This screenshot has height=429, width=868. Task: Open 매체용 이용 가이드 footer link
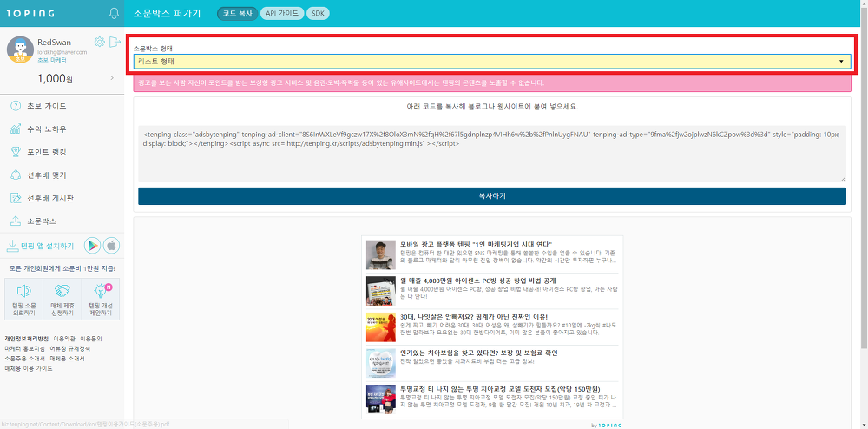click(x=29, y=368)
